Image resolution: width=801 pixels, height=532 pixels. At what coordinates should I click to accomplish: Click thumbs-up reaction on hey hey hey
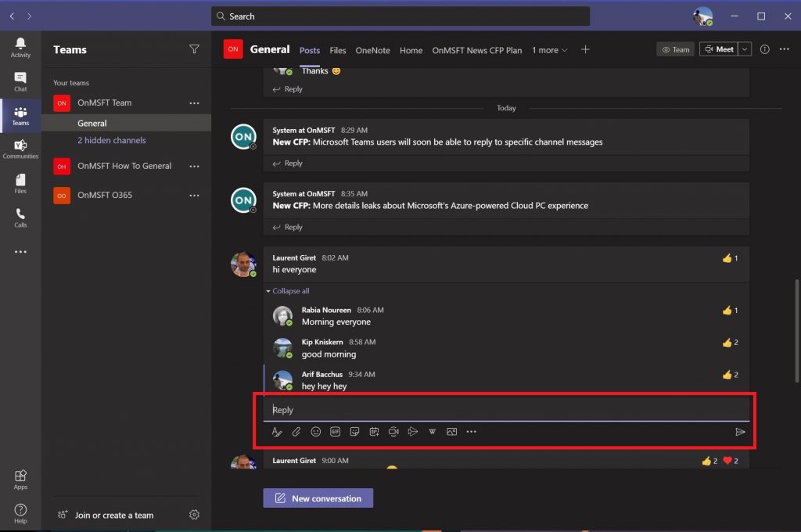click(x=731, y=375)
